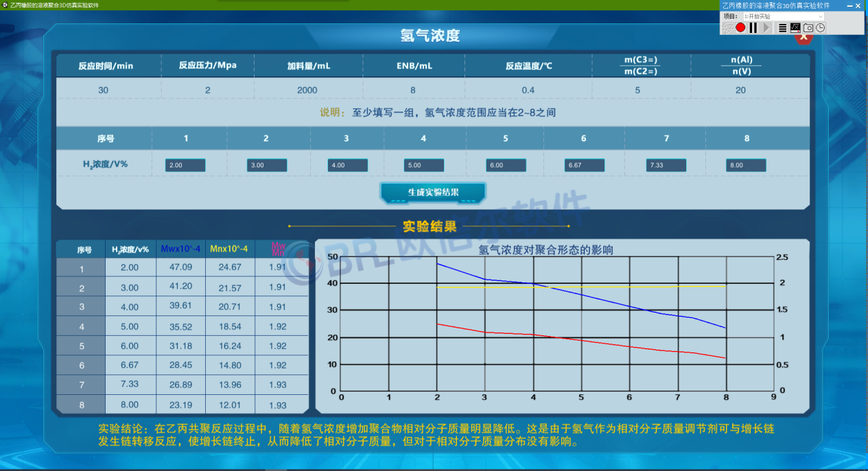This screenshot has width=868, height=471.
Task: Click the clock timer icon
Action: click(x=821, y=27)
